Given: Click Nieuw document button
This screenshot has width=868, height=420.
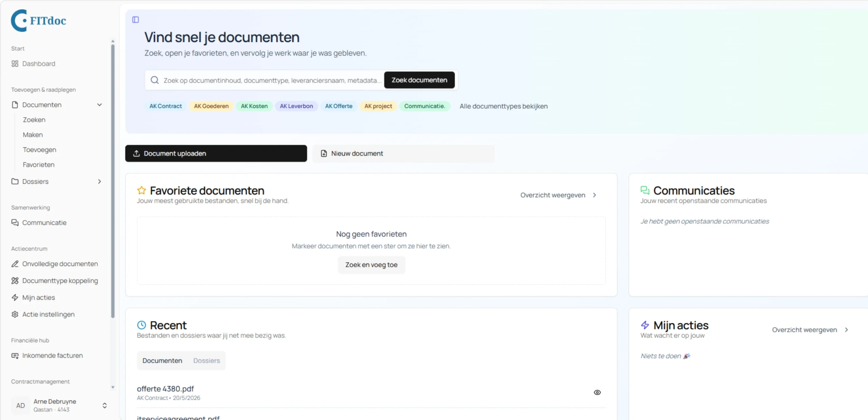Looking at the screenshot, I should (x=403, y=153).
